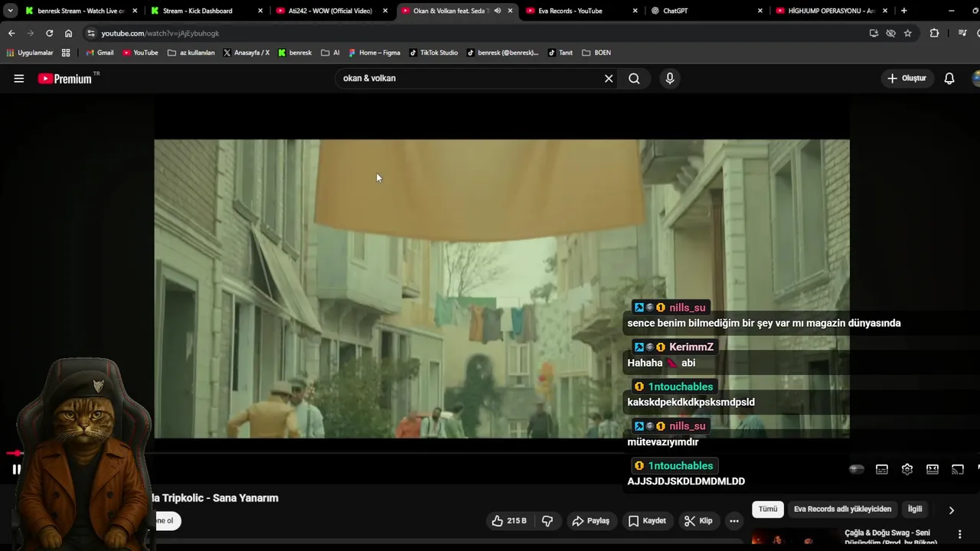The image size is (980, 551).
Task: Open Tanıt bookmark
Action: tap(560, 53)
